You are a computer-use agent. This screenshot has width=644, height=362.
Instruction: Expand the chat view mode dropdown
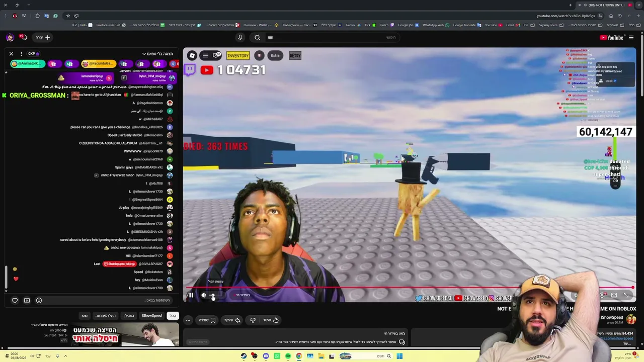[x=157, y=54]
